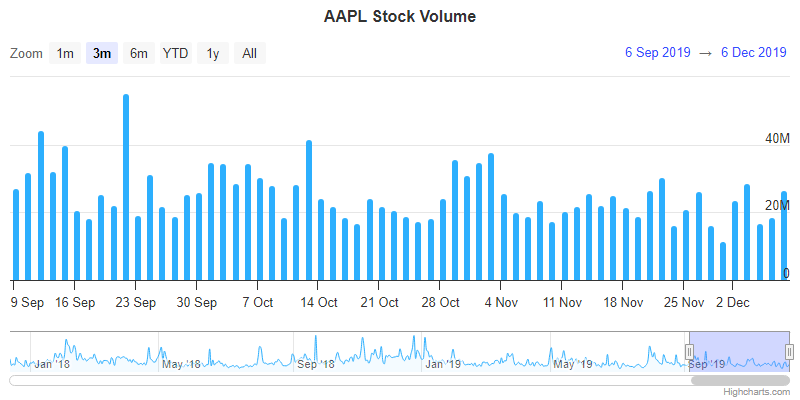The image size is (800, 400).
Task: Click the 21 Oct axis label
Action: 380,303
